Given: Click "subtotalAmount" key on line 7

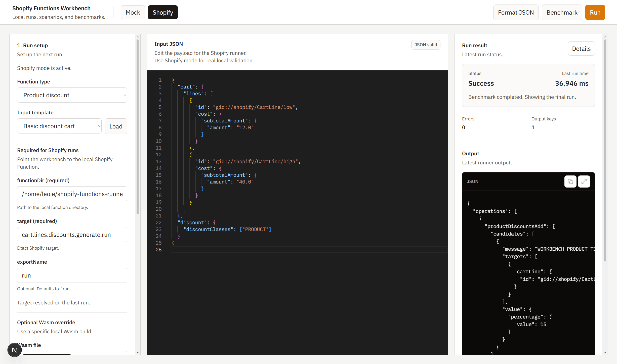Looking at the screenshot, I should point(224,121).
